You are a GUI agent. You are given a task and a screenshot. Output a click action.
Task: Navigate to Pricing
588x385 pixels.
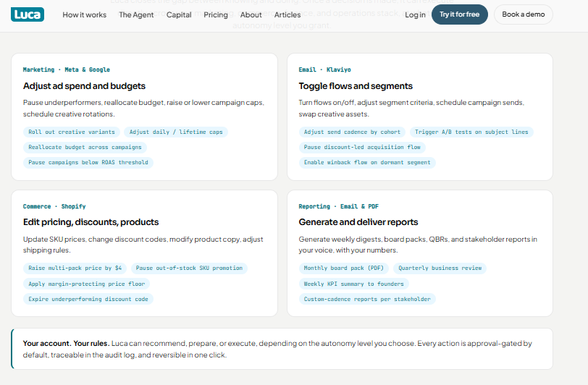(x=216, y=14)
